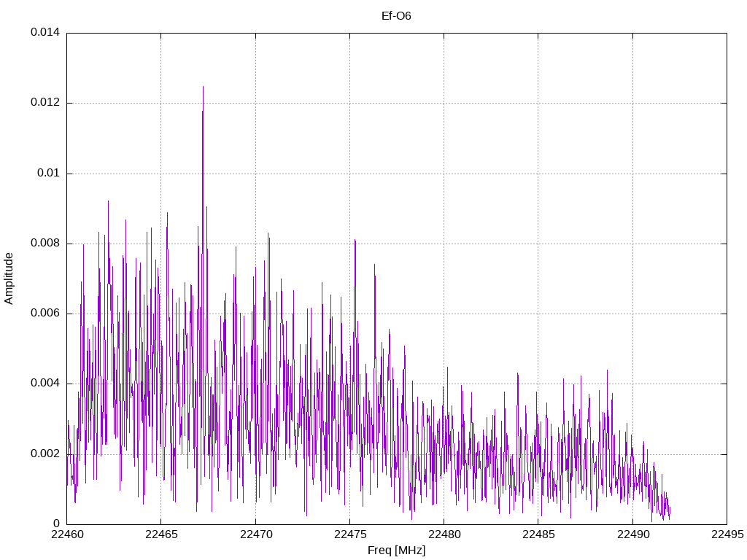Click the 0.006 y-axis tick label

point(45,314)
